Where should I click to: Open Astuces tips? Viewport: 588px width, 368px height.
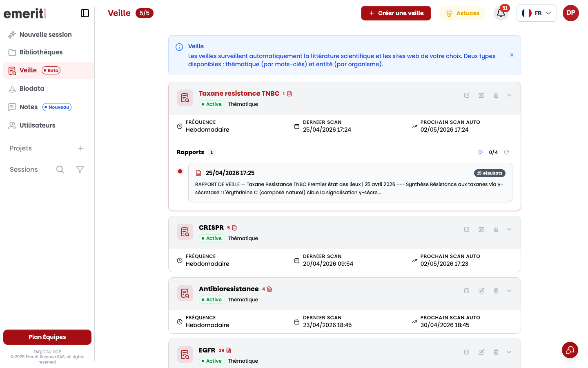pyautogui.click(x=463, y=13)
